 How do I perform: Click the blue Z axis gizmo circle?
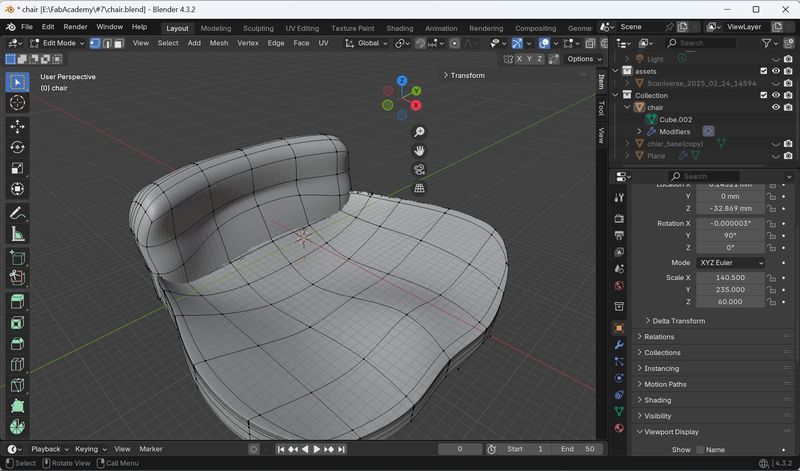[x=402, y=81]
